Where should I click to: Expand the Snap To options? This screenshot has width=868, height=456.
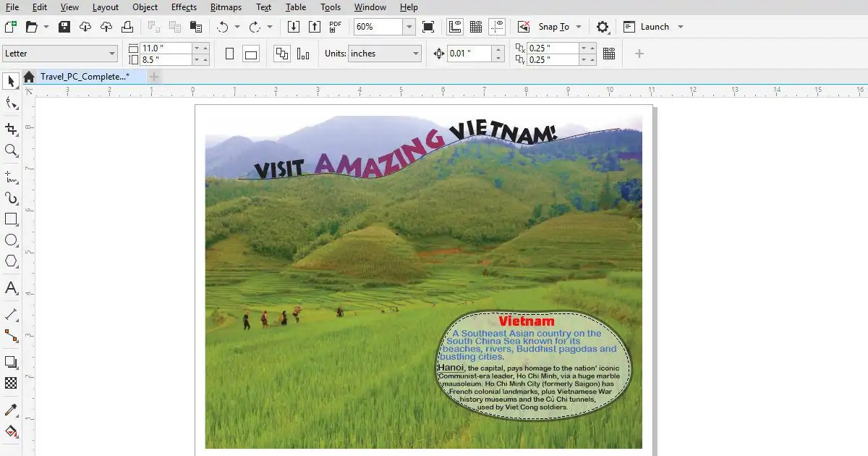point(577,26)
